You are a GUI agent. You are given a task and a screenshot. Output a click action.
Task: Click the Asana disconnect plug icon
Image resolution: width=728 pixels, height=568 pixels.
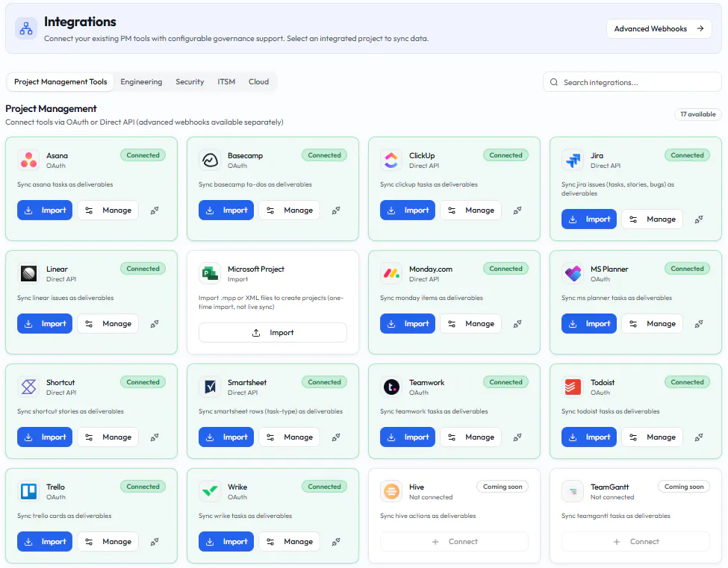pos(155,210)
